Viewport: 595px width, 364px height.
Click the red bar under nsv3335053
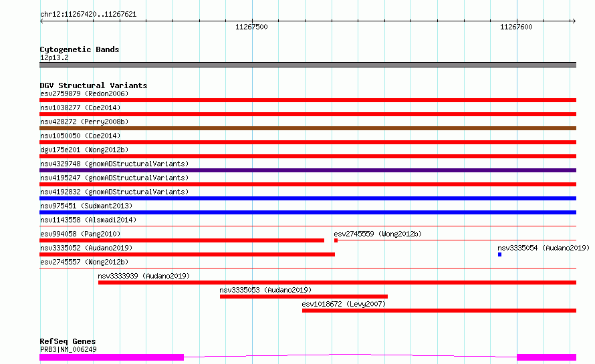click(304, 297)
